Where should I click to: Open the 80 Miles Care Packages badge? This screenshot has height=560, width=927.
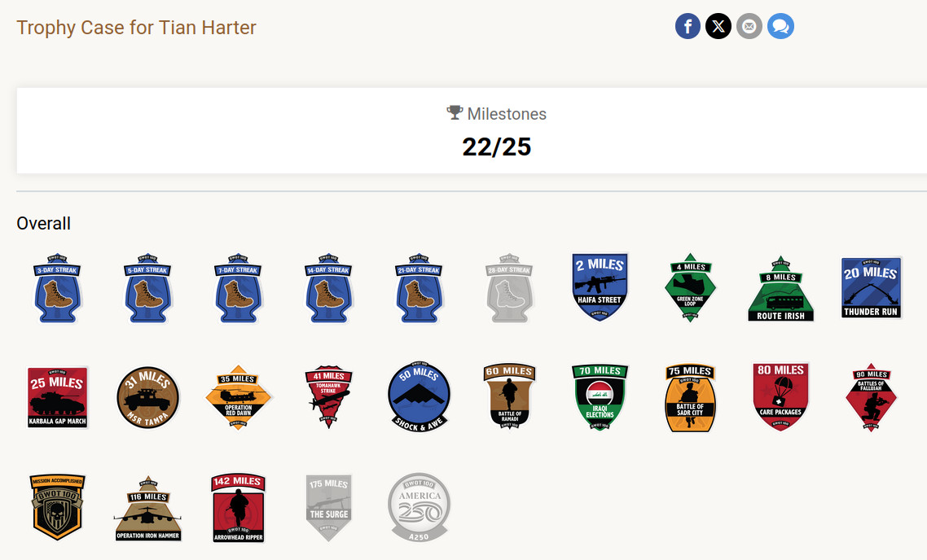[x=780, y=397]
